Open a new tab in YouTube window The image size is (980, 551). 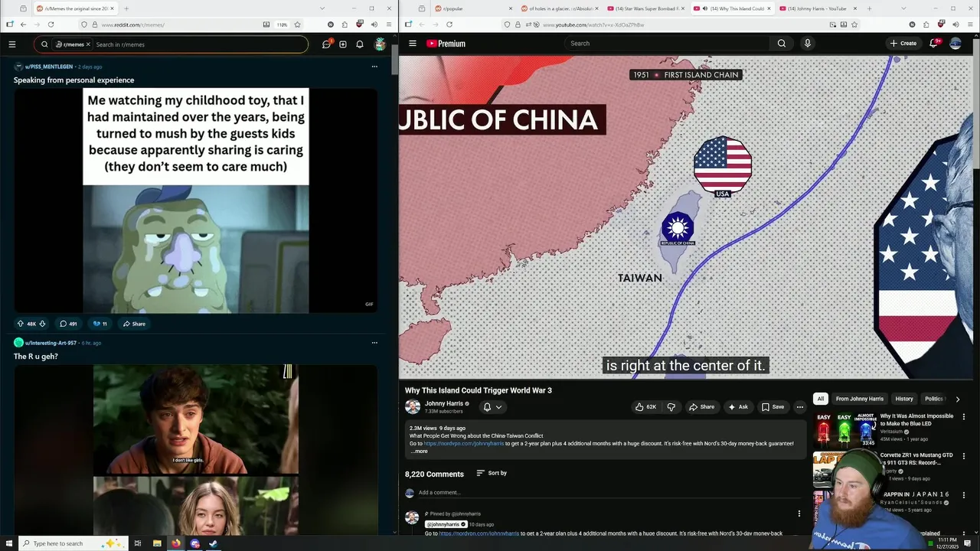869,8
